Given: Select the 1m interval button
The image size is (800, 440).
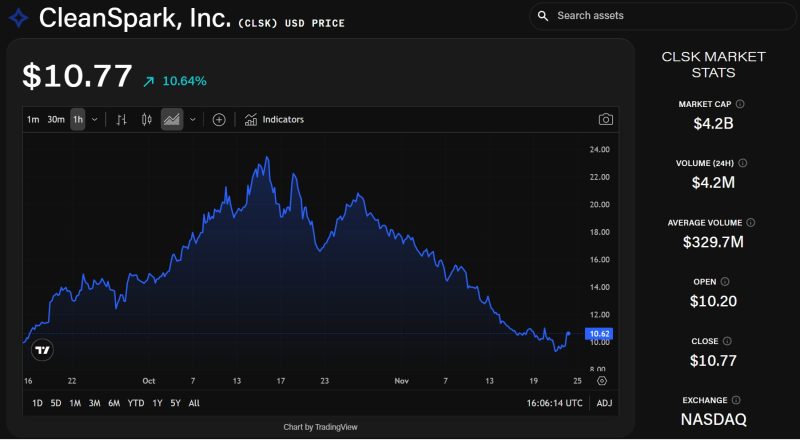Looking at the screenshot, I should 33,120.
